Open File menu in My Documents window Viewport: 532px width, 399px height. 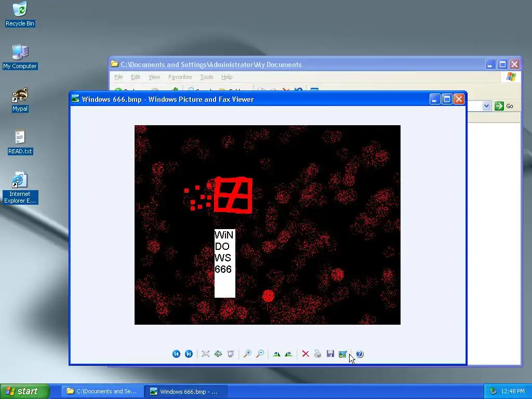click(118, 77)
